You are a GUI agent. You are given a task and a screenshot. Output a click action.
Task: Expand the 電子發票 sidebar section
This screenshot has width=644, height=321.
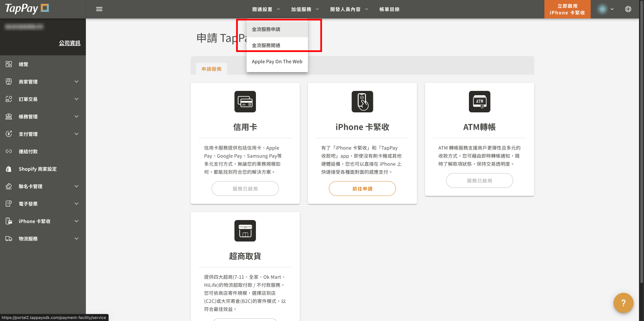tap(76, 204)
